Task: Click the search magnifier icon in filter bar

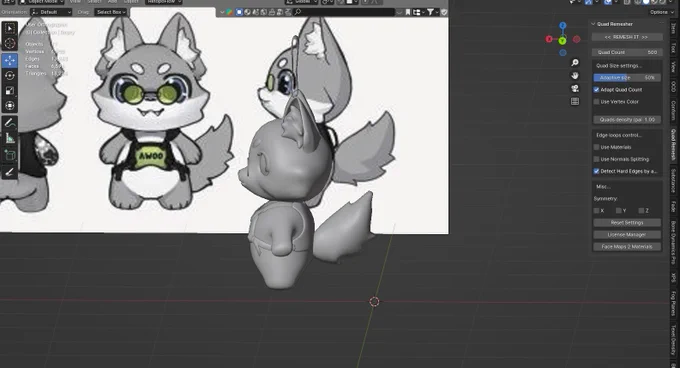Action: pos(298,12)
